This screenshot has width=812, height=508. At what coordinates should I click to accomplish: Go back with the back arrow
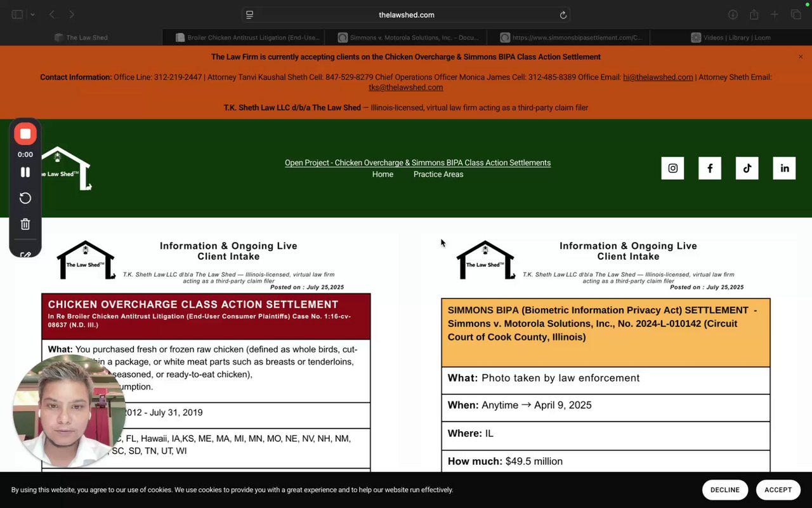point(52,15)
